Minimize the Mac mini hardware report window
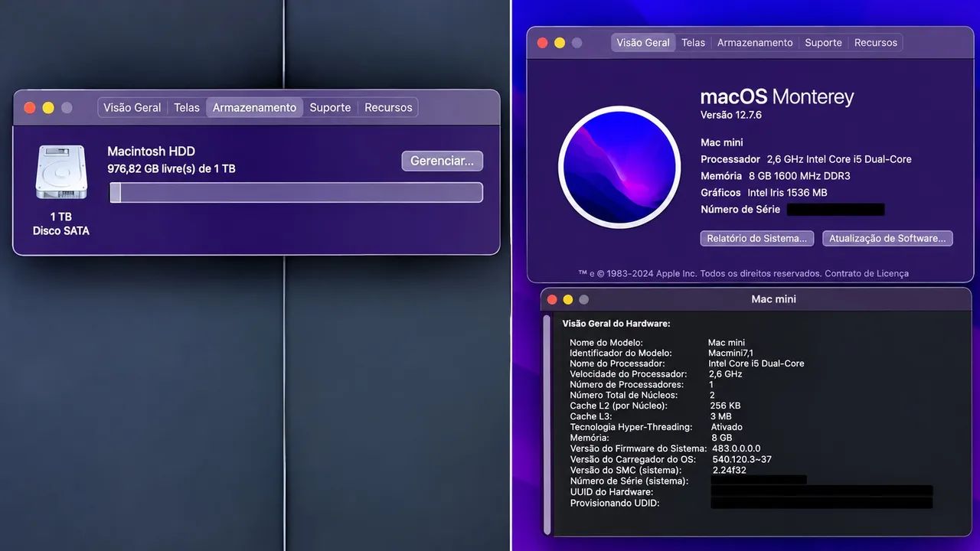Viewport: 980px width, 551px height. click(x=568, y=299)
